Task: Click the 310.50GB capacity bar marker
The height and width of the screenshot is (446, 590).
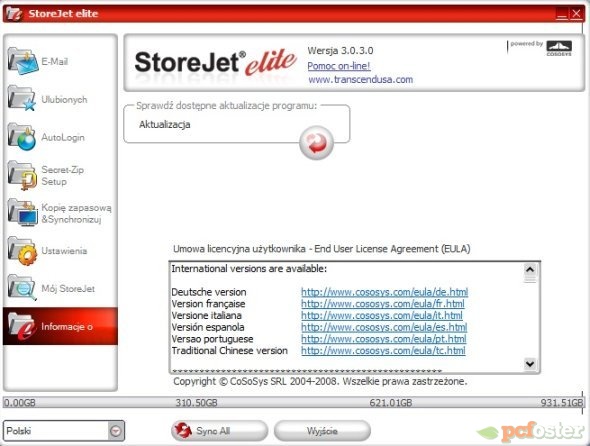Action: coord(196,403)
